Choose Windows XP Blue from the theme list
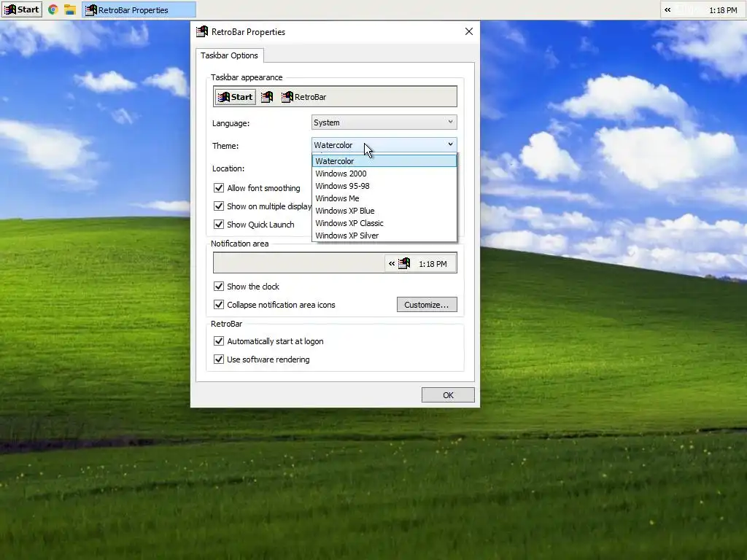747x560 pixels. pos(384,211)
